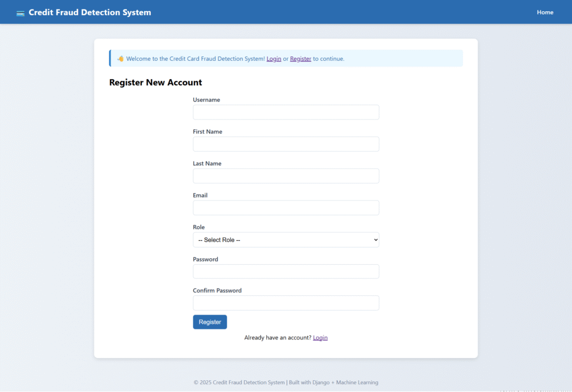Click the Username input field

[x=285, y=112]
